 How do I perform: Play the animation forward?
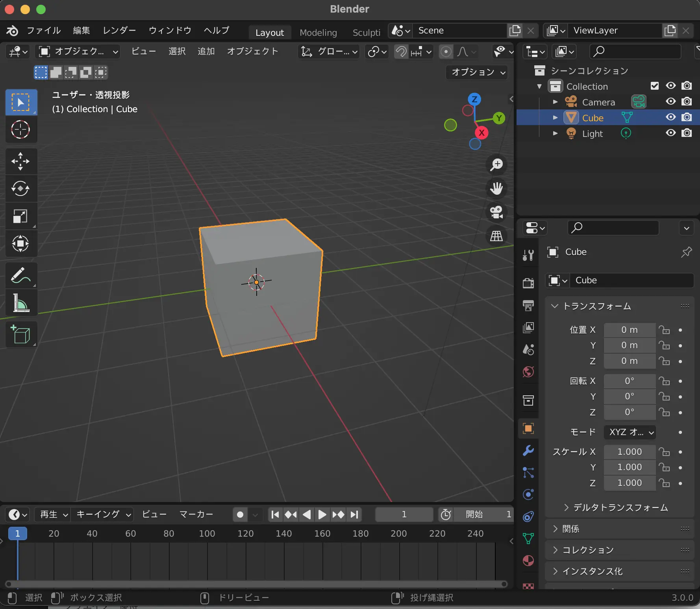[x=322, y=514]
